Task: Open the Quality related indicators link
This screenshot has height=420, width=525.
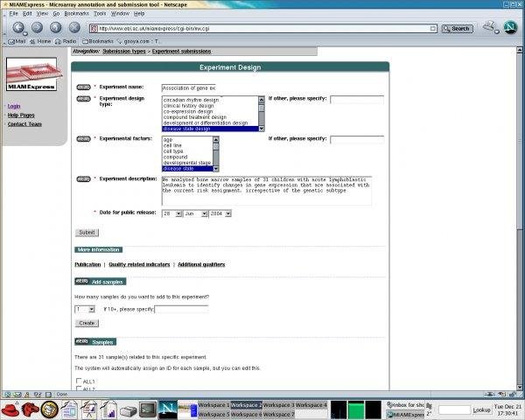Action: click(139, 264)
